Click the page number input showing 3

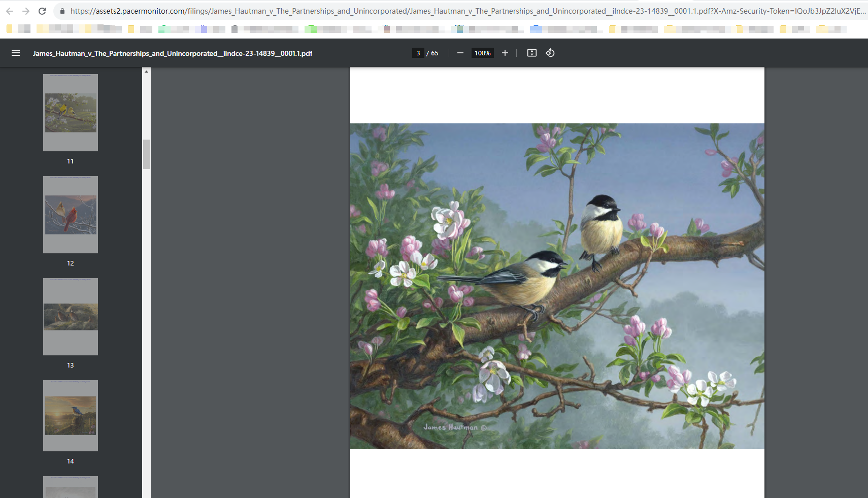[x=417, y=53]
